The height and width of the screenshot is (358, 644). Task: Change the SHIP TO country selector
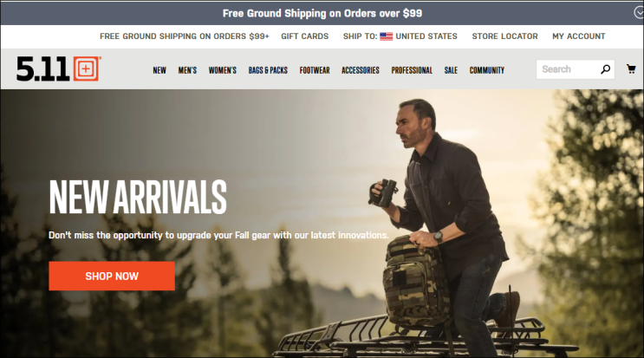coord(400,36)
